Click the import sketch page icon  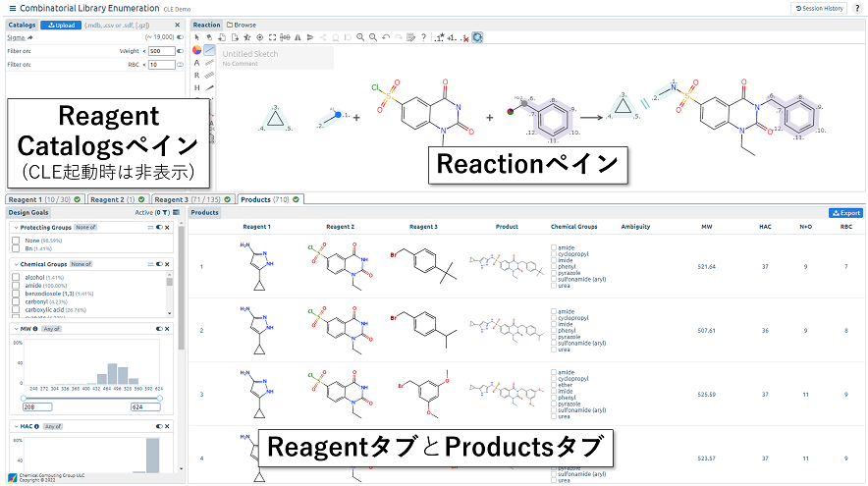tap(222, 37)
